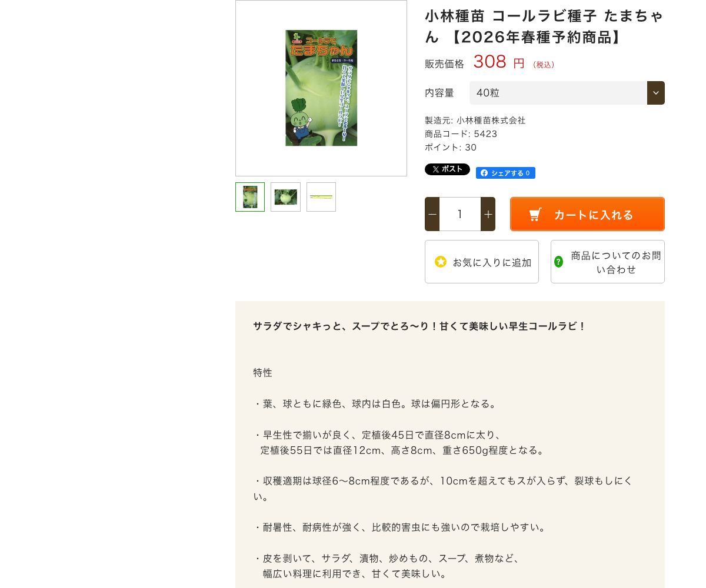Image resolution: width=706 pixels, height=588 pixels.
Task: Click the green question mark icon
Action: (x=559, y=262)
